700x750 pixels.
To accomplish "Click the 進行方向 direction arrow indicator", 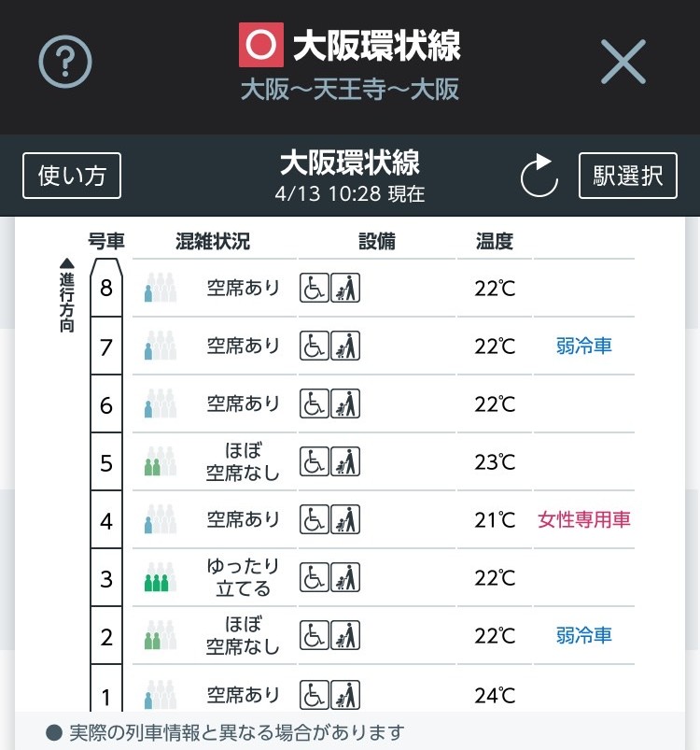I will point(67,295).
